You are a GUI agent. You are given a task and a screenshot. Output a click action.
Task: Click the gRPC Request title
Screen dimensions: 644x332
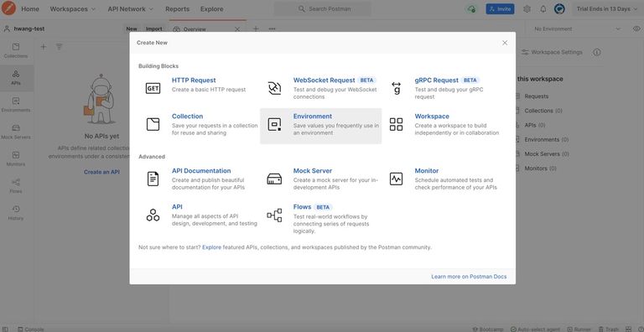pyautogui.click(x=436, y=80)
